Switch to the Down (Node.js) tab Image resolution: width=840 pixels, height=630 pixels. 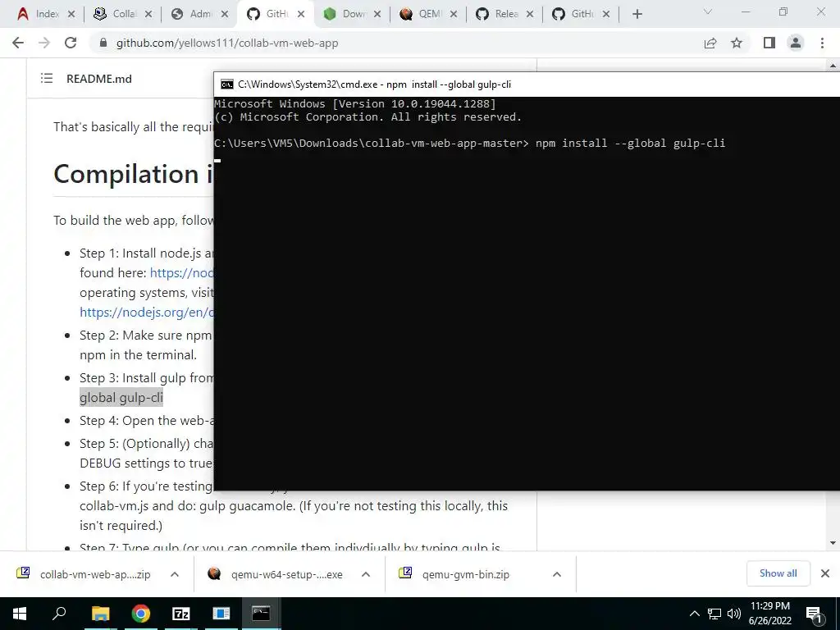click(x=345, y=14)
